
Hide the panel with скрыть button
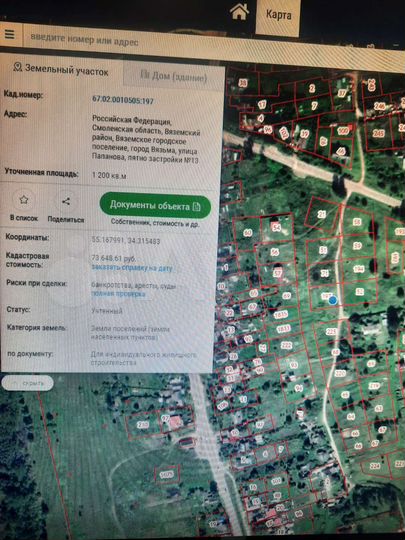click(28, 383)
